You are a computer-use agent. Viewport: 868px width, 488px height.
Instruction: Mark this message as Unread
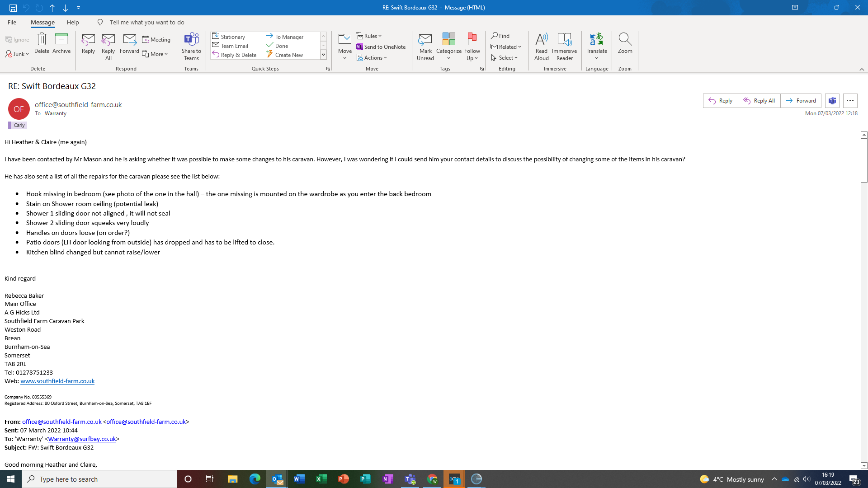click(425, 46)
